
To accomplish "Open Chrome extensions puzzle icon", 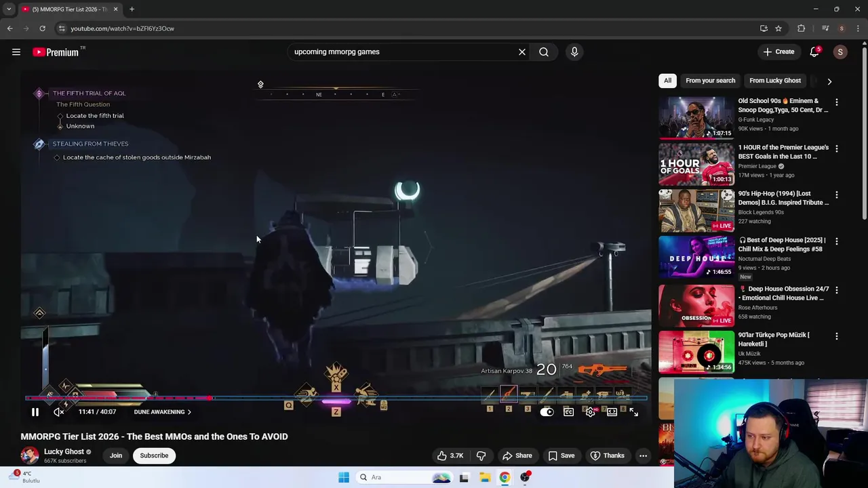I will tap(801, 28).
